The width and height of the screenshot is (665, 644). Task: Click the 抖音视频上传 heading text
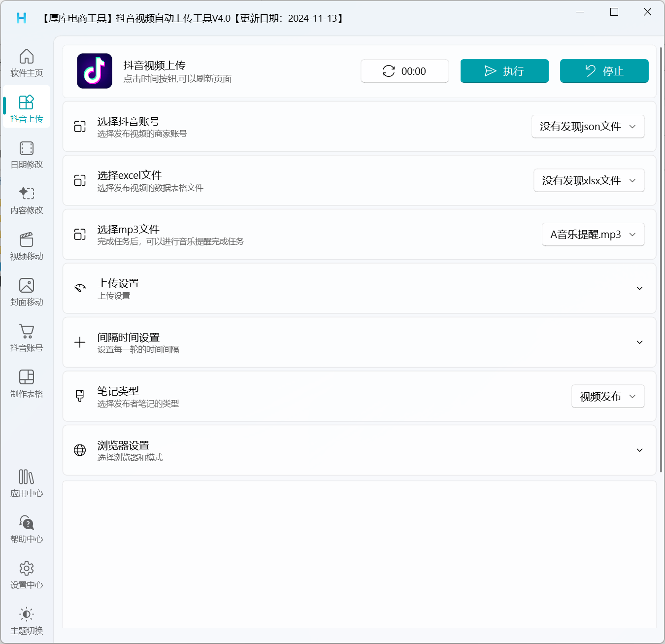click(154, 66)
